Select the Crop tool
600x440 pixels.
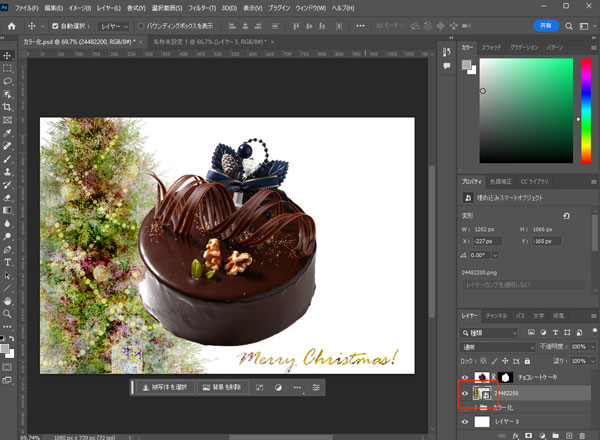tap(7, 106)
